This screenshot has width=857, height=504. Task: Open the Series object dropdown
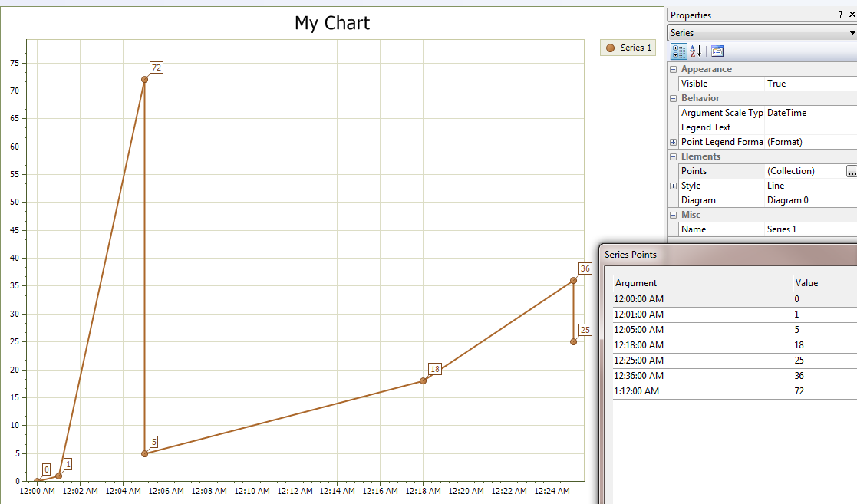(x=852, y=33)
